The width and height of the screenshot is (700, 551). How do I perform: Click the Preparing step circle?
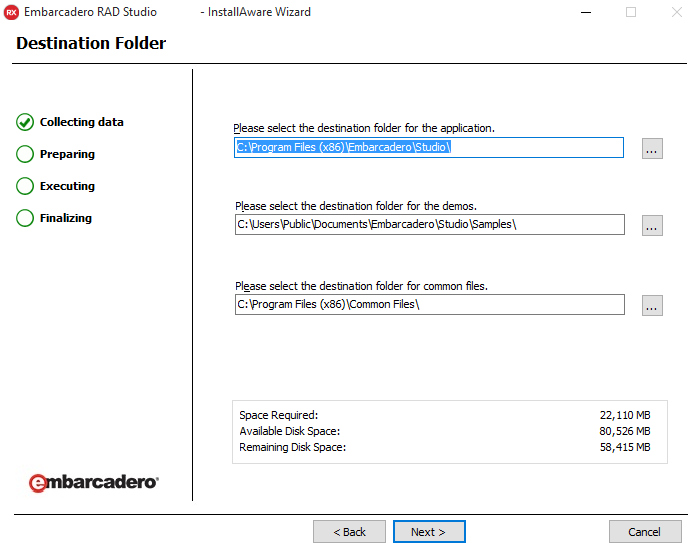tap(25, 154)
